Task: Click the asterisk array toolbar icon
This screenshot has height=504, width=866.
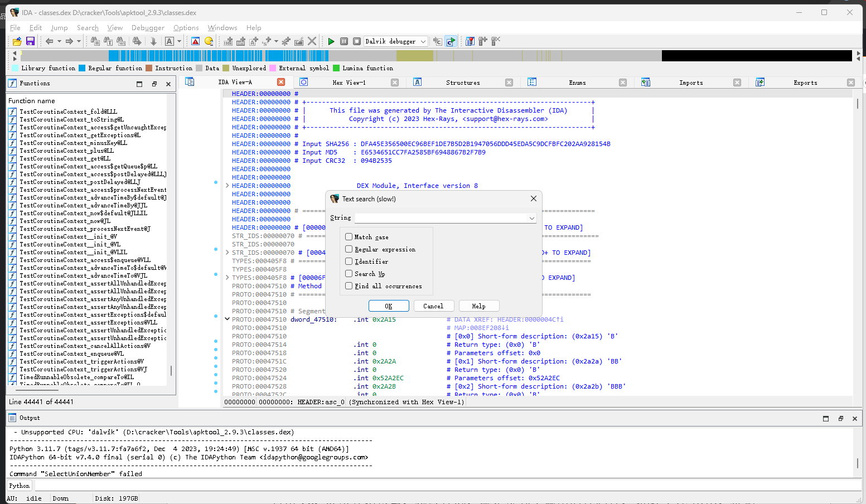Action: [x=286, y=41]
